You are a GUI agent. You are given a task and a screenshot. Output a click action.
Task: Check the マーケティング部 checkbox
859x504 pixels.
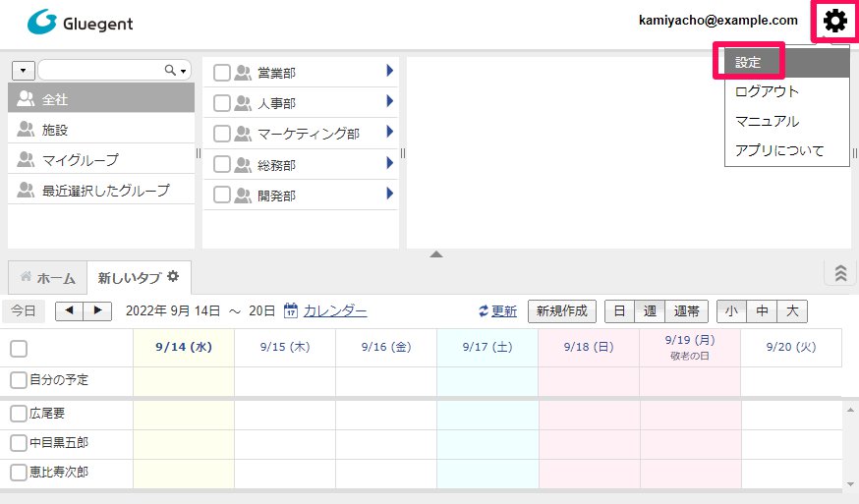(x=222, y=134)
